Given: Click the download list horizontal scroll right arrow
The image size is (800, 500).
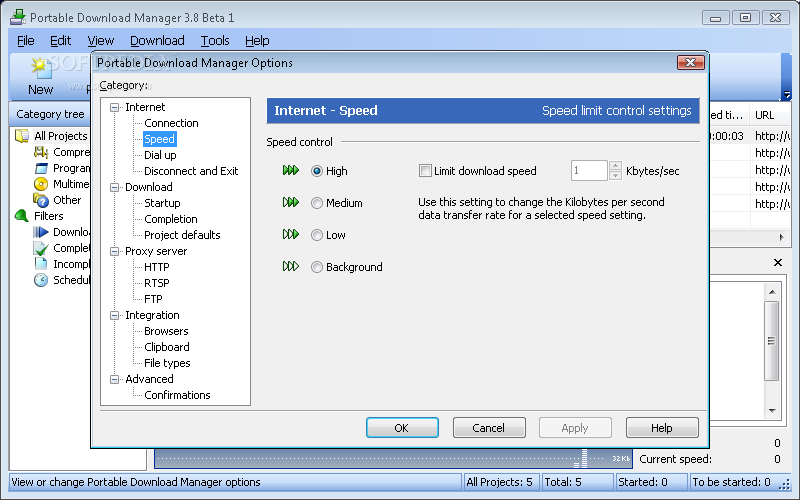Looking at the screenshot, I should (x=781, y=237).
